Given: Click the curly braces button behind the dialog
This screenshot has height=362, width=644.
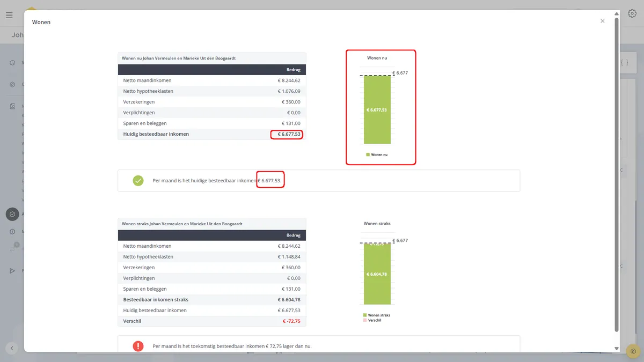Looking at the screenshot, I should (624, 63).
